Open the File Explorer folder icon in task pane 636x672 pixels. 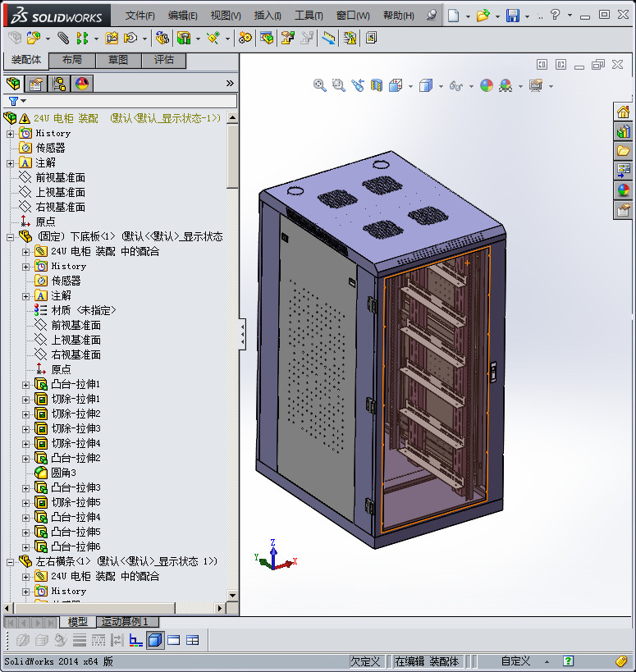(x=623, y=151)
